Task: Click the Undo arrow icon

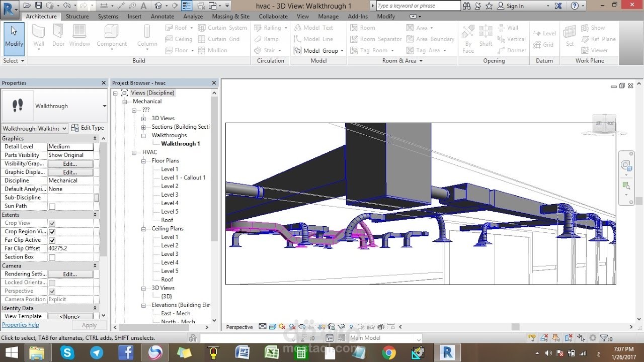Action: [x=67, y=6]
